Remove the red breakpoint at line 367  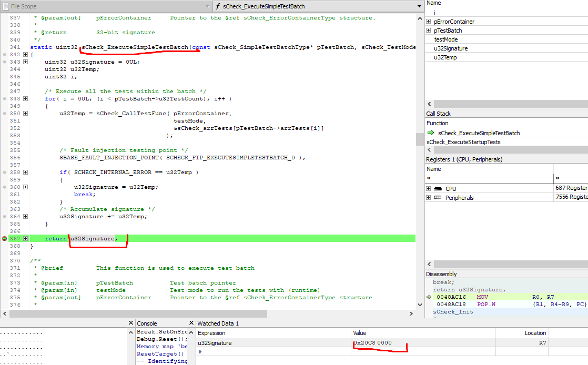coord(5,239)
